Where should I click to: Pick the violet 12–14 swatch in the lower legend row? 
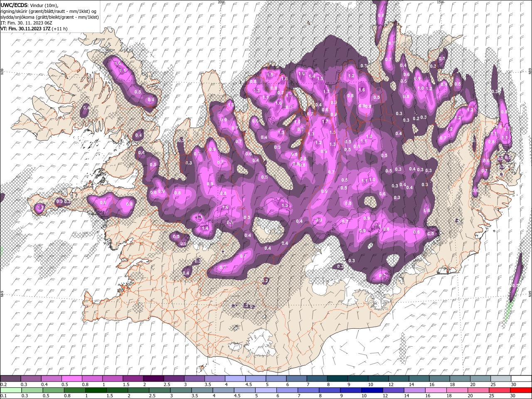[393, 390]
